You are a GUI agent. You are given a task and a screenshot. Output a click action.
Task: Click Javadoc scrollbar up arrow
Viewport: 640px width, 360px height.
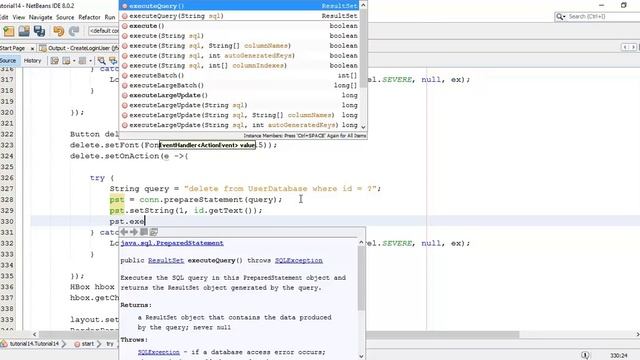[x=361, y=242]
